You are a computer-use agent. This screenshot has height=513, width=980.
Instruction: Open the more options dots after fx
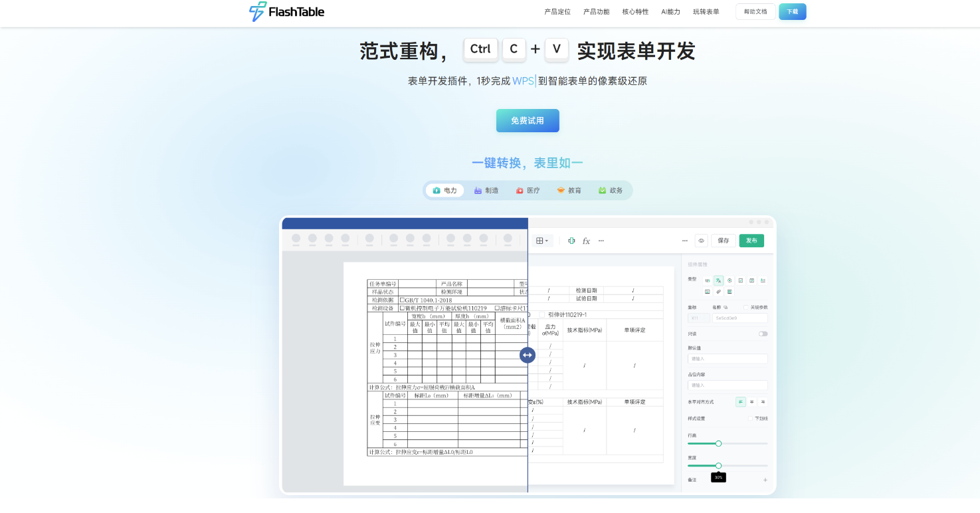tap(601, 241)
